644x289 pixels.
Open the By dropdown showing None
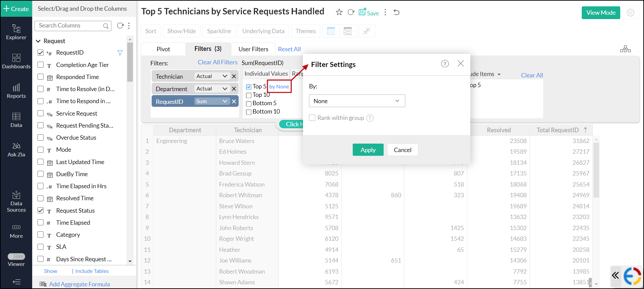pos(357,101)
